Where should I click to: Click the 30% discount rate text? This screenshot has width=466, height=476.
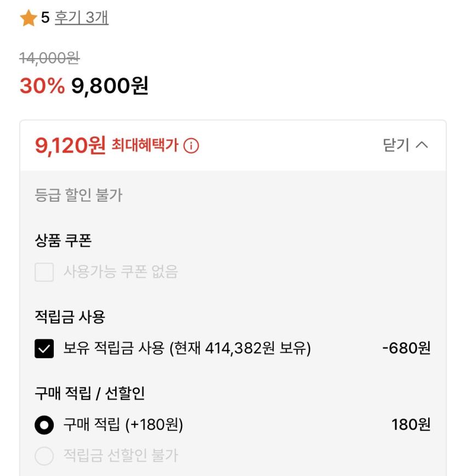pyautogui.click(x=42, y=85)
